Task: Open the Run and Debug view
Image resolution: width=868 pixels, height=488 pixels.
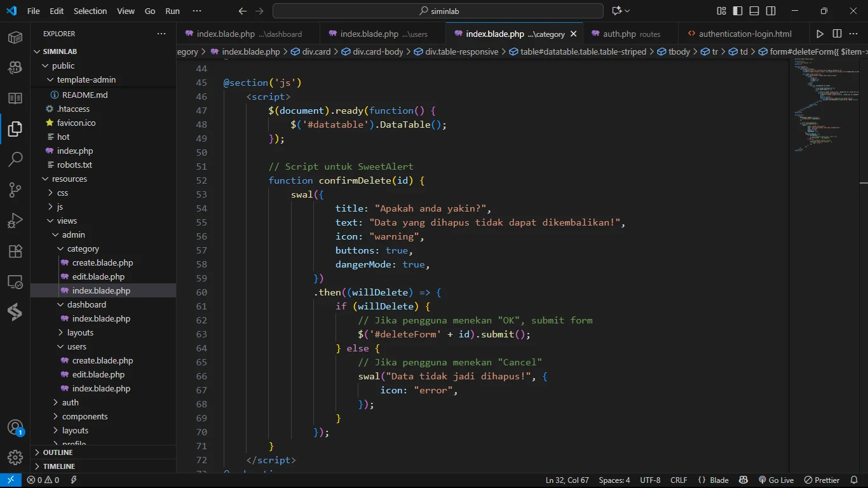Action: (x=15, y=220)
